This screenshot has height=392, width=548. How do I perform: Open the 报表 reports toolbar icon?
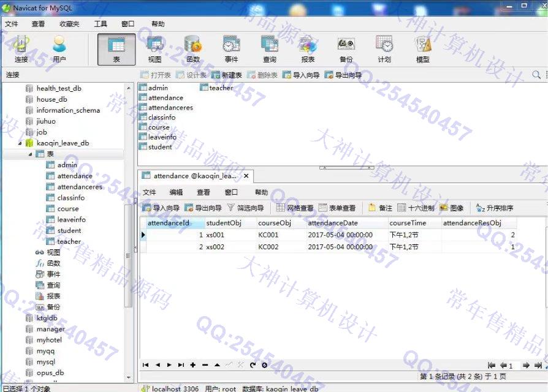(308, 50)
